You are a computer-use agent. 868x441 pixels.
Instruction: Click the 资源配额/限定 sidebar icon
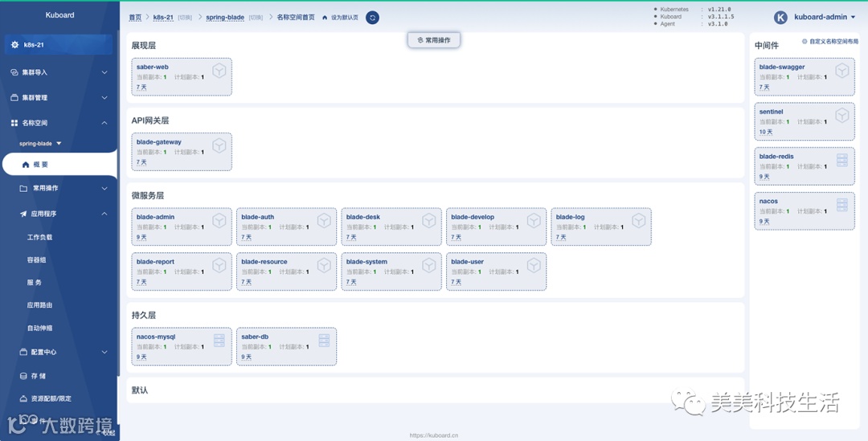[23, 399]
